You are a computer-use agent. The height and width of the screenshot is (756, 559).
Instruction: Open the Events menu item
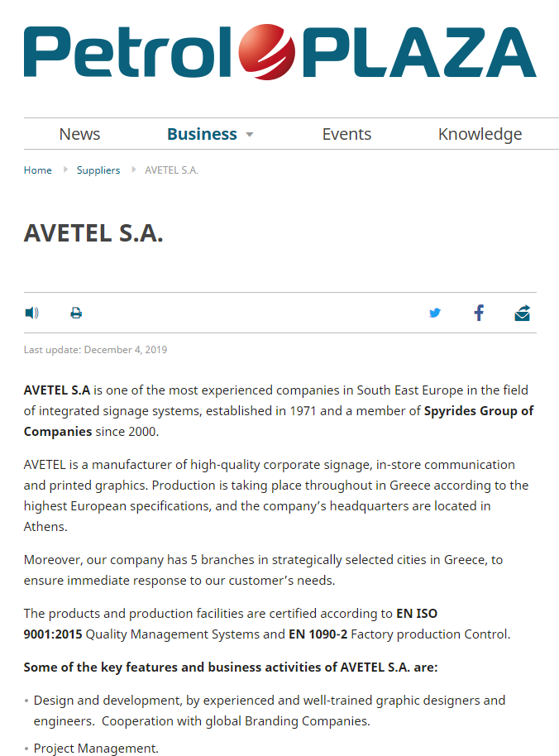346,134
